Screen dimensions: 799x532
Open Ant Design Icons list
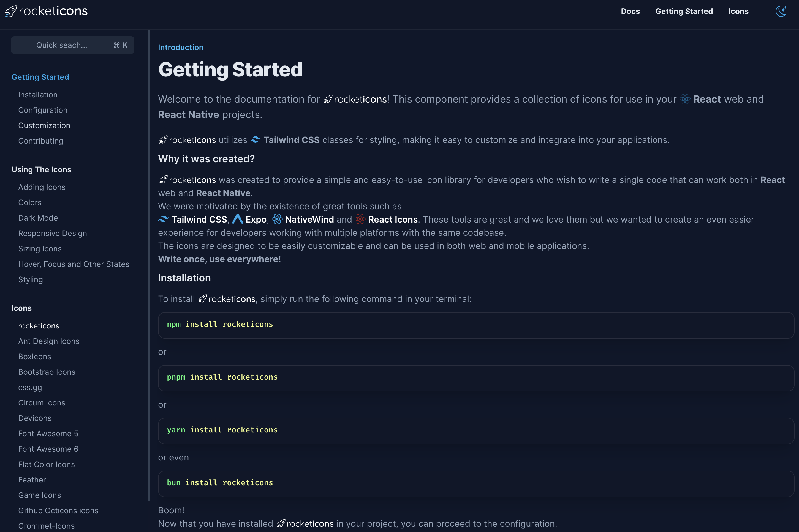tap(49, 341)
